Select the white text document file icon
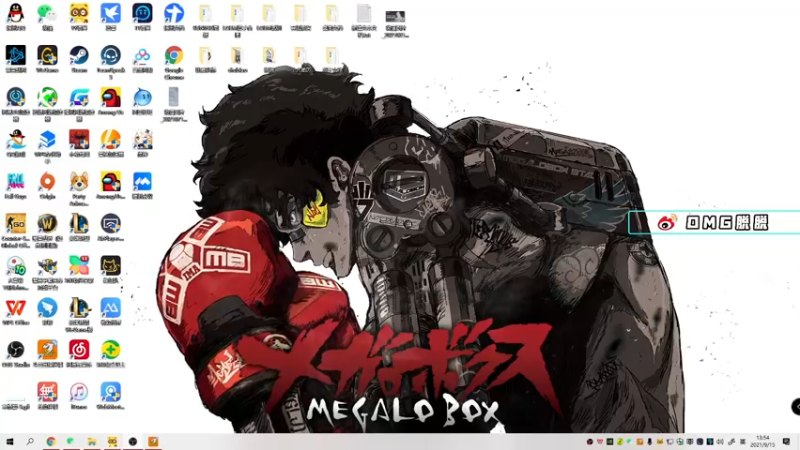The width and height of the screenshot is (800, 450). point(364,20)
